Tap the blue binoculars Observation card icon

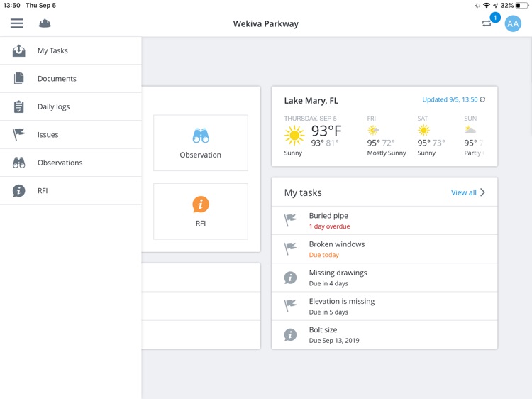[201, 136]
